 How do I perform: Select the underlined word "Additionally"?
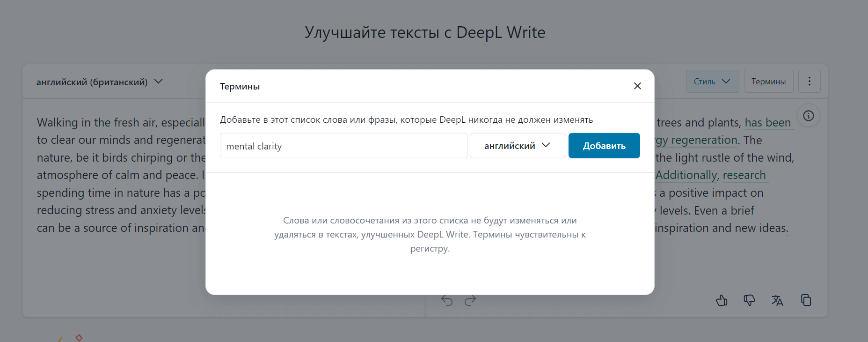click(686, 175)
